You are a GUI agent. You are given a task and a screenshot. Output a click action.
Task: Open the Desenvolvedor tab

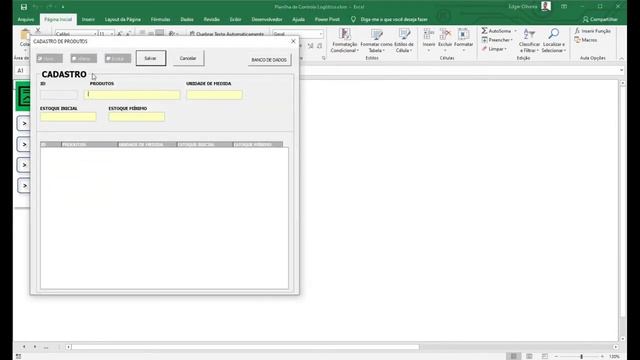coord(267,19)
